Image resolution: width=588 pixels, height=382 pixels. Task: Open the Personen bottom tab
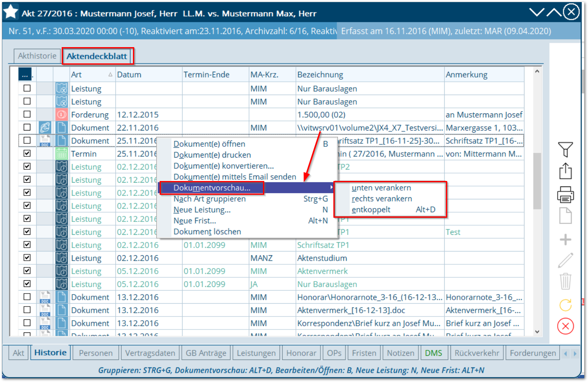[x=96, y=353]
